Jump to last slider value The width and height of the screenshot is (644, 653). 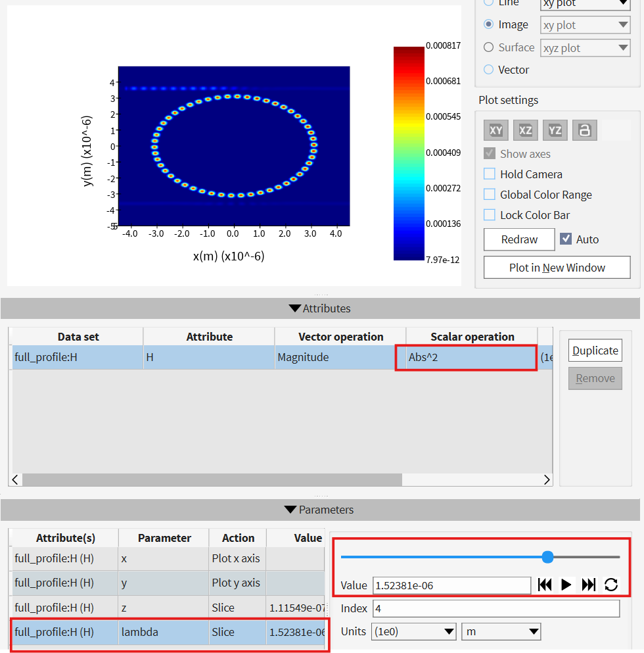[x=589, y=585]
